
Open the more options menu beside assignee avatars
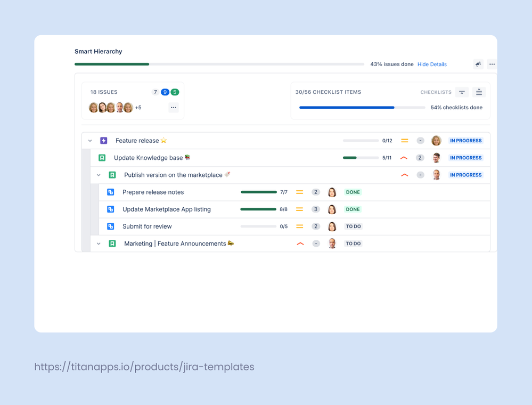click(x=174, y=107)
